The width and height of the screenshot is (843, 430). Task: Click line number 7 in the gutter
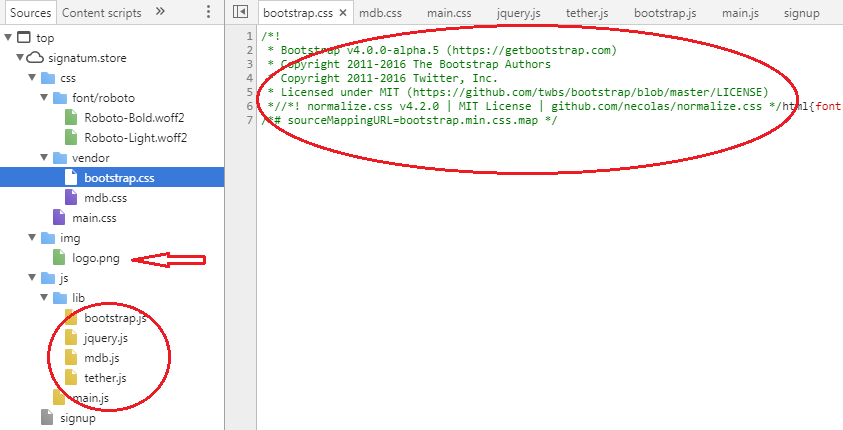coord(249,120)
